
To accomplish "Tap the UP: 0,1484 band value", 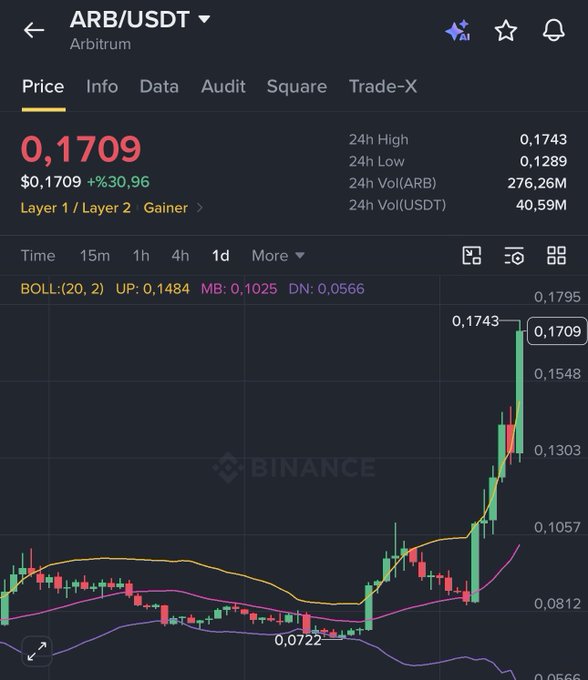I will tap(153, 289).
